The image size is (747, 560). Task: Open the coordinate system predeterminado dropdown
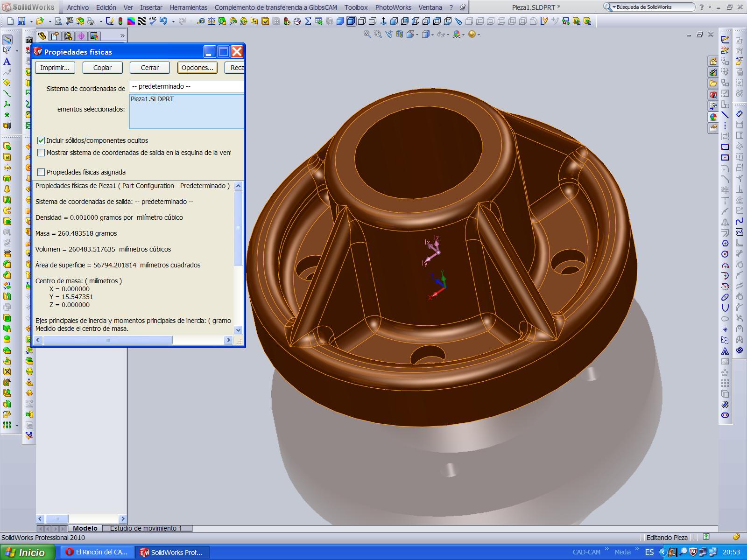pos(187,86)
